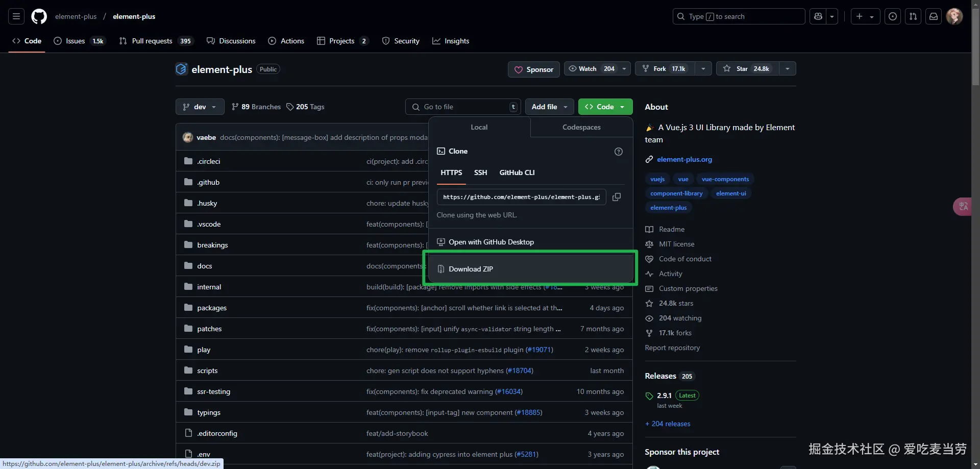Open the Add file dropdown
Viewport: 980px width, 469px height.
[549, 107]
